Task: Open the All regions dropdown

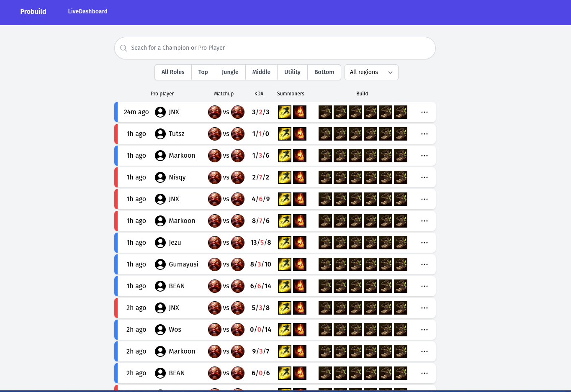Action: pos(371,72)
